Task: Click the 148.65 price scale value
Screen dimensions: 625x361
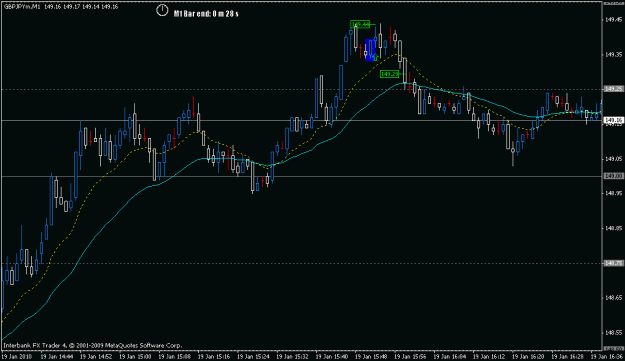Action: (x=613, y=298)
